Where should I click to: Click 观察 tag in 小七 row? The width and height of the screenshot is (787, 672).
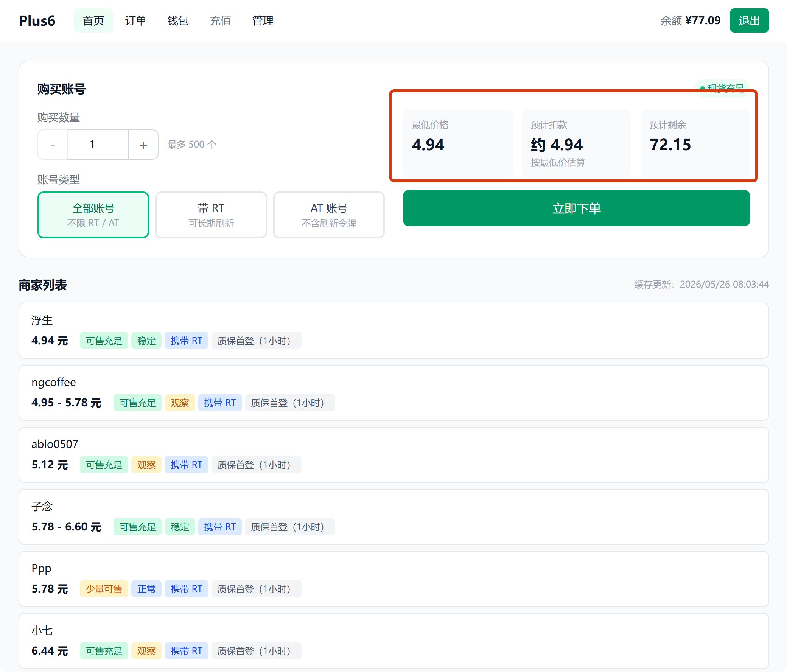146,651
